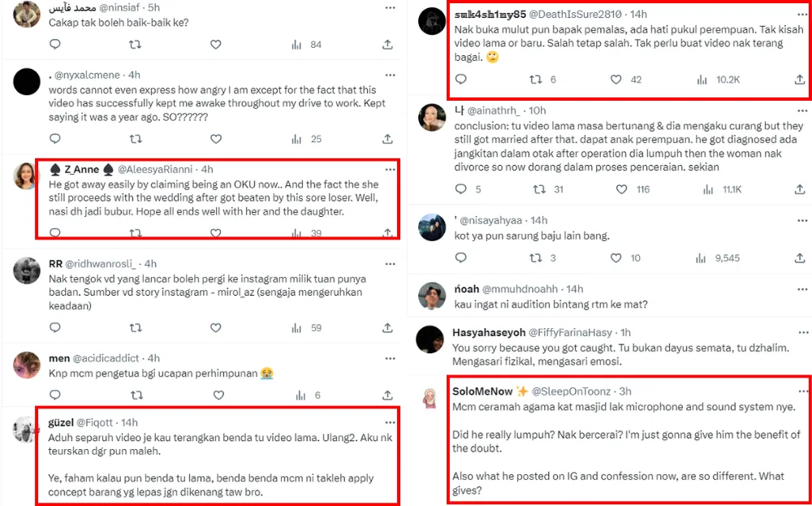Open three-dot menu on the @mmuhdnoahh tweet

800,288
